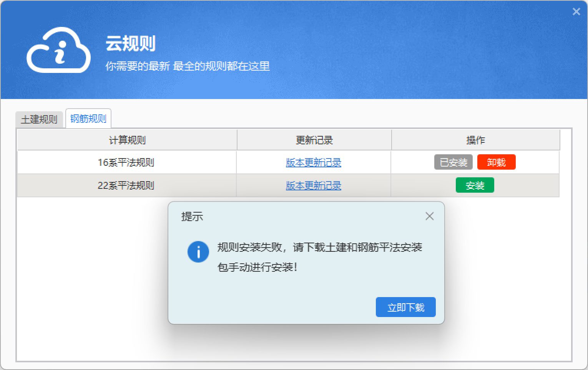Select the 16系平法规则 row cell
This screenshot has height=370, width=588.
pyautogui.click(x=126, y=162)
